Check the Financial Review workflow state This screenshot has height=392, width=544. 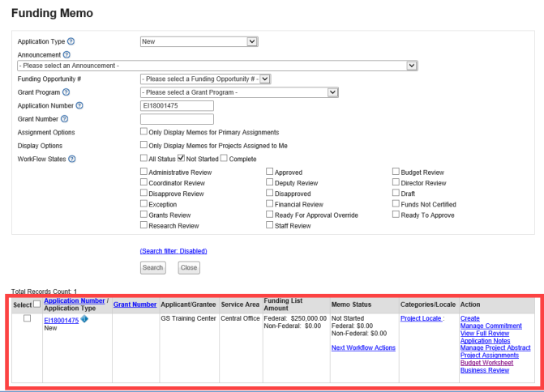(x=270, y=204)
